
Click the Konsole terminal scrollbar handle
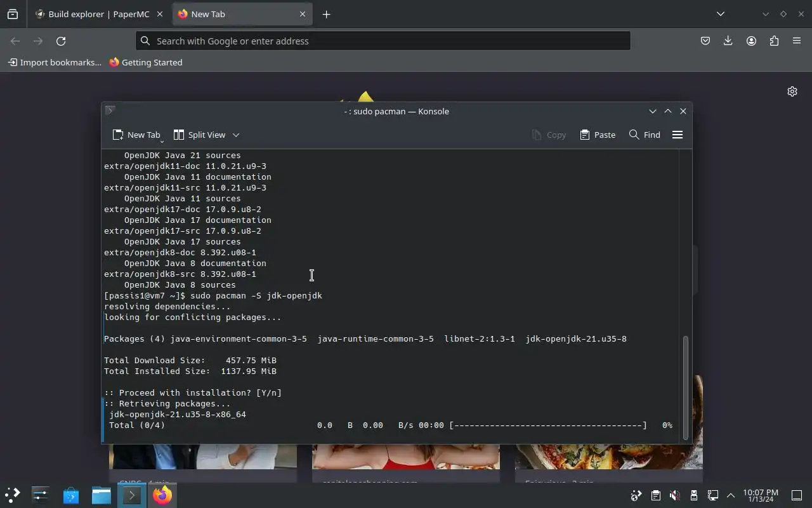[685, 387]
